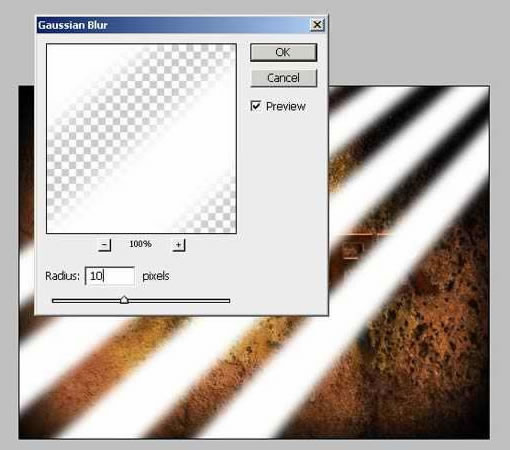Confirm the blur with OK
This screenshot has height=450, width=510.
coord(283,52)
